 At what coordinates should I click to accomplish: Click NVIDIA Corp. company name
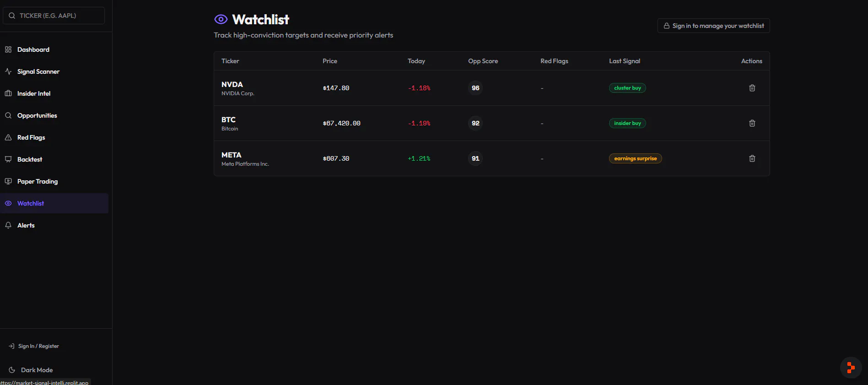(x=238, y=93)
